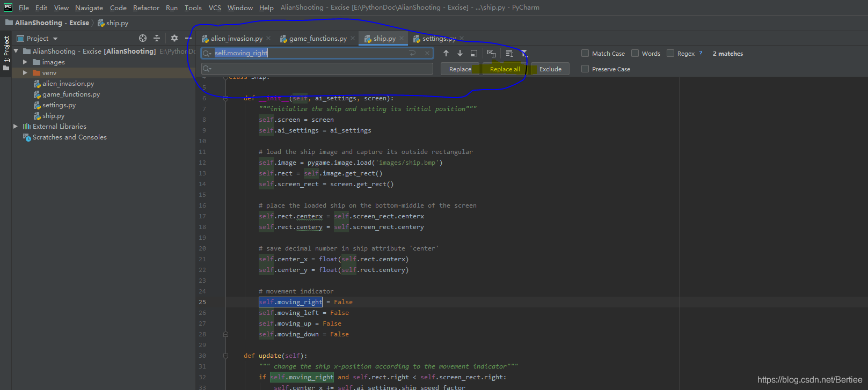Hide the Project tool window (minus icon)
868x390 pixels.
tap(188, 38)
